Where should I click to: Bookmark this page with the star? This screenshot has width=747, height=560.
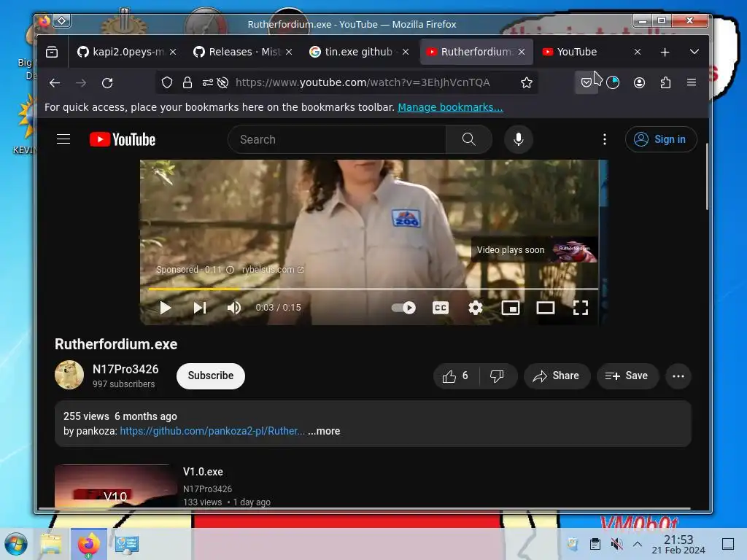[x=527, y=83]
